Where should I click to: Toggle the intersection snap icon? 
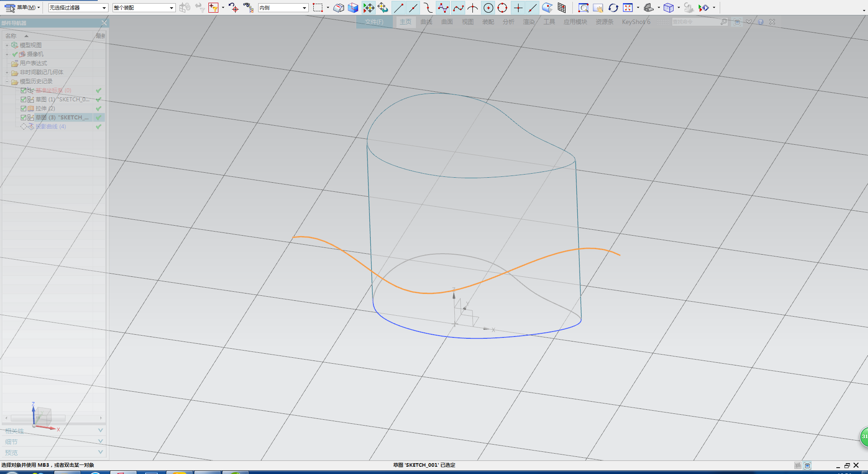point(473,8)
